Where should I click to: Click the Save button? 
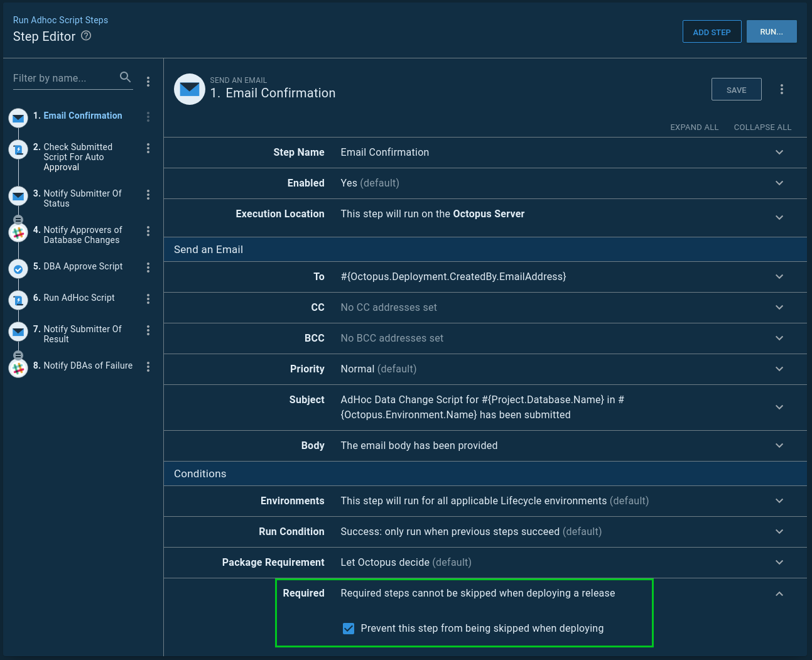[736, 90]
